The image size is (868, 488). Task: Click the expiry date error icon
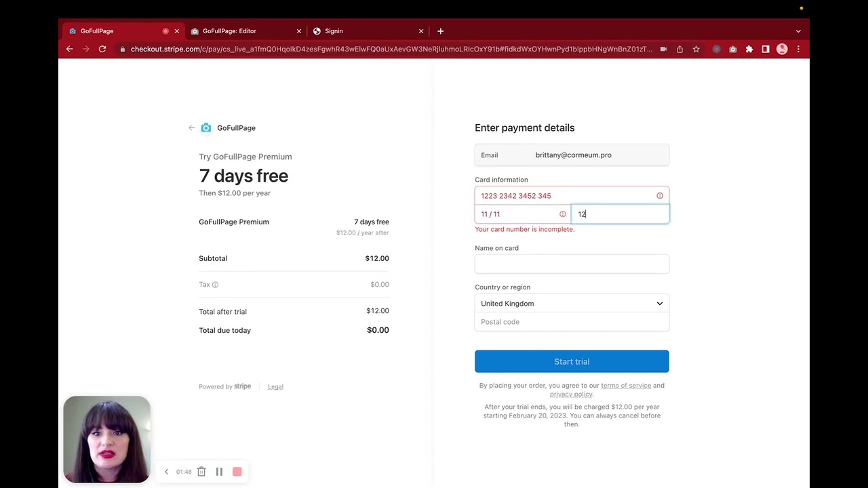pyautogui.click(x=563, y=214)
